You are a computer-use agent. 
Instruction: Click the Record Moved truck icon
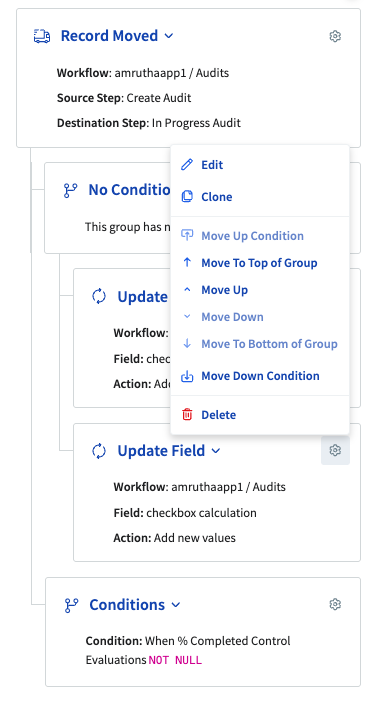pyautogui.click(x=42, y=36)
